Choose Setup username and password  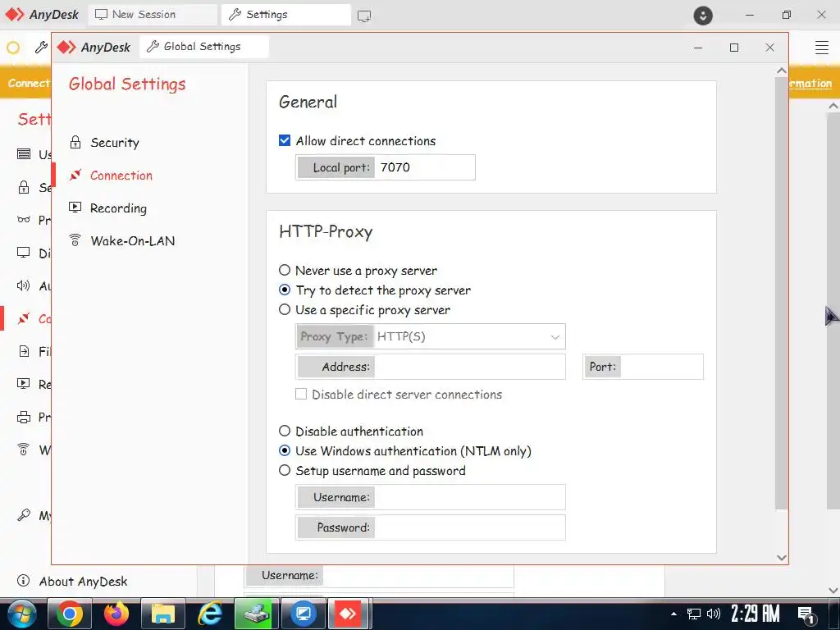tap(285, 470)
